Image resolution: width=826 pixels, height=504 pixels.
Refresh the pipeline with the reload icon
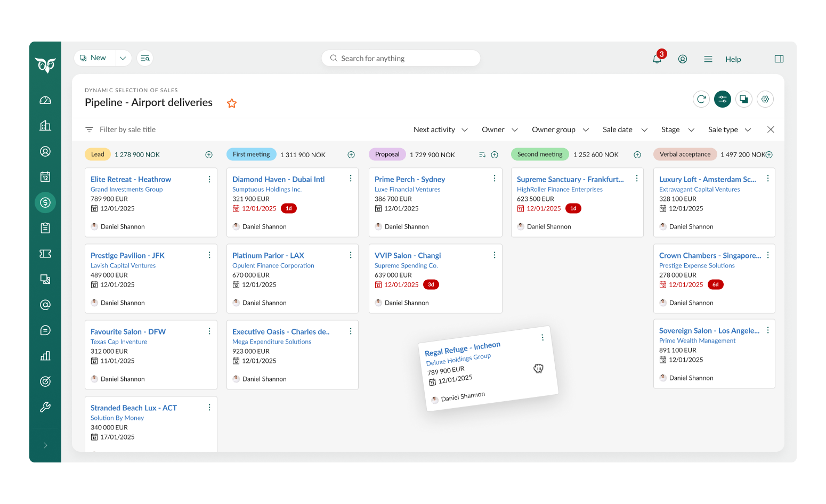pyautogui.click(x=701, y=99)
